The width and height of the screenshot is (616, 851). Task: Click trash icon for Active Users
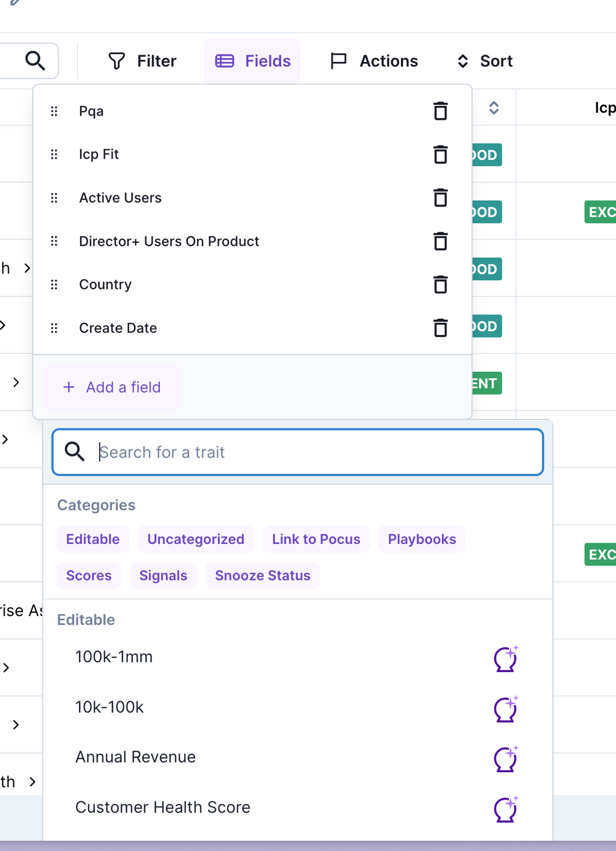point(440,198)
